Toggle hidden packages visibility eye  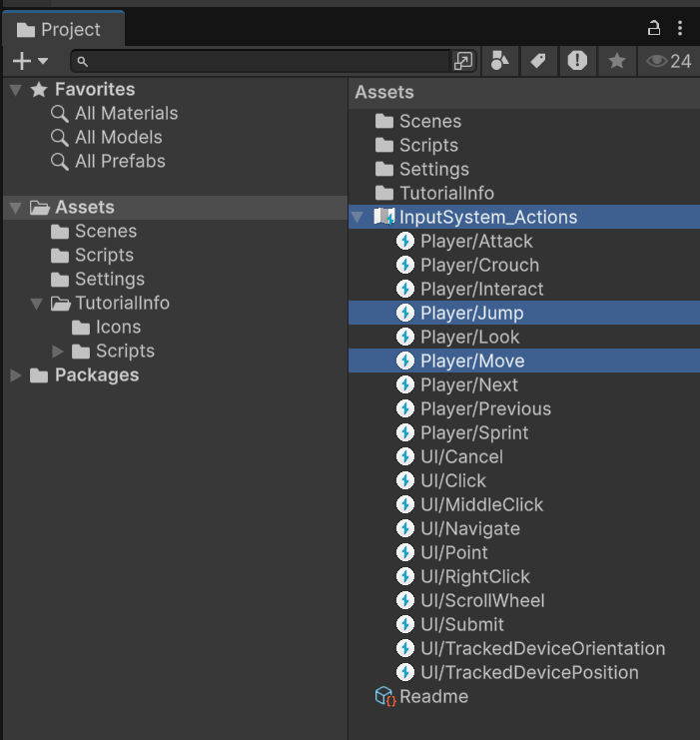[x=668, y=61]
